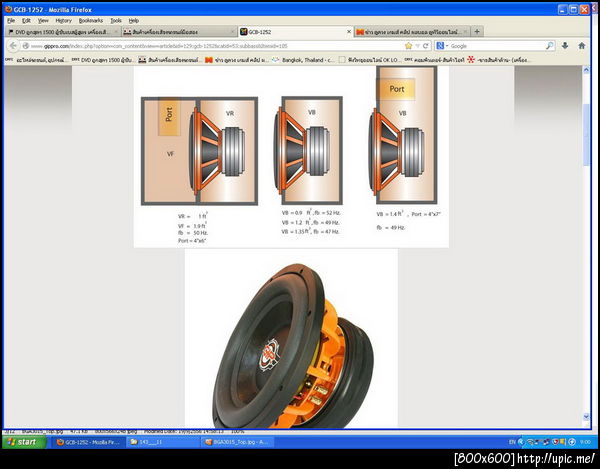The height and width of the screenshot is (469, 600).
Task: Click the 'VB = 1.4 ft' specification text
Action: pyautogui.click(x=390, y=214)
